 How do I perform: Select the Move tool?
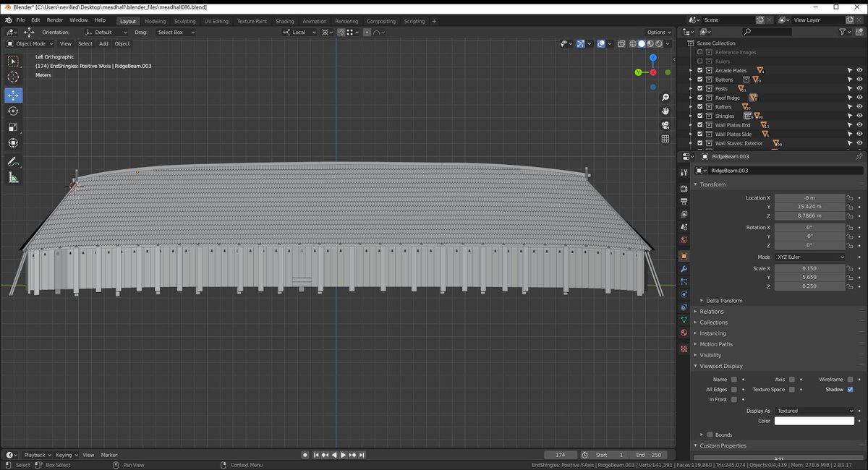pos(13,95)
